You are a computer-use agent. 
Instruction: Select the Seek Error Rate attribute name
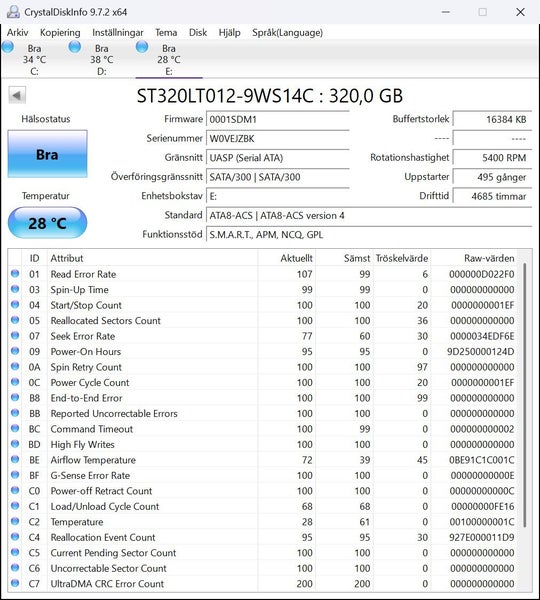83,336
